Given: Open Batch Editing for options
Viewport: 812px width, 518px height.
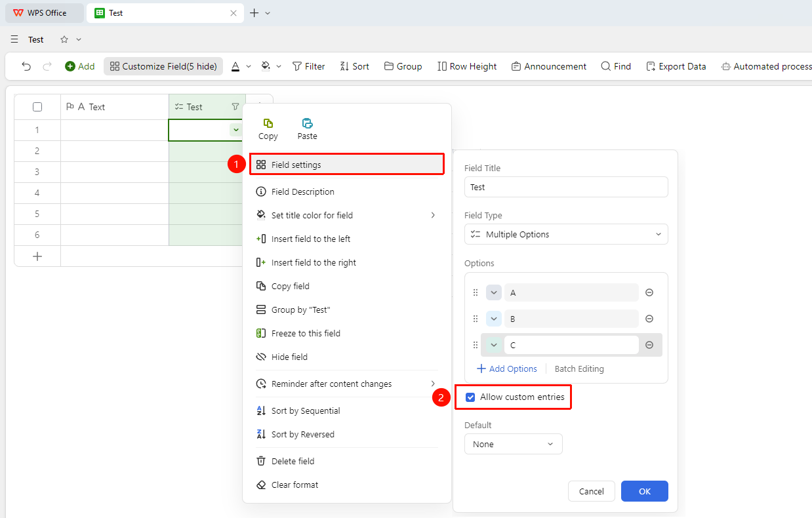Looking at the screenshot, I should (x=579, y=369).
